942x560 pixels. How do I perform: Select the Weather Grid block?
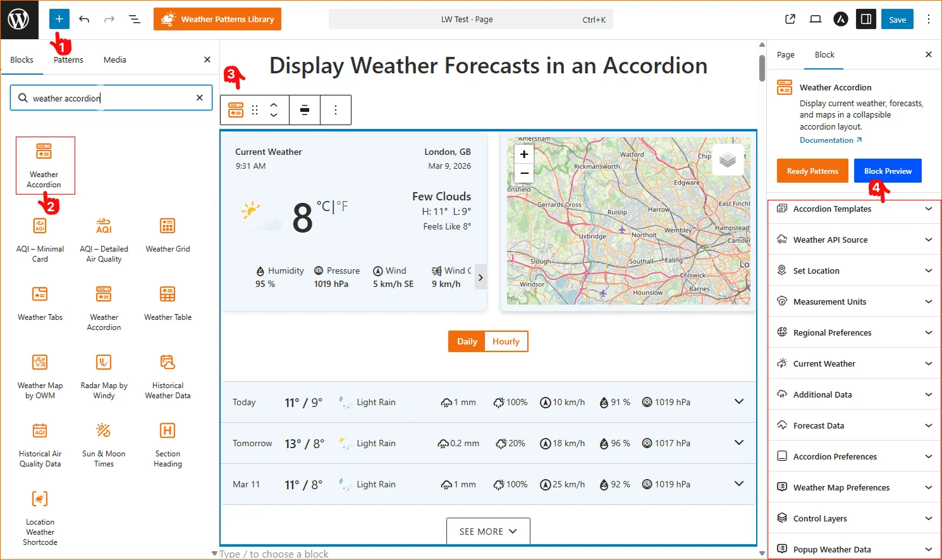click(x=167, y=234)
